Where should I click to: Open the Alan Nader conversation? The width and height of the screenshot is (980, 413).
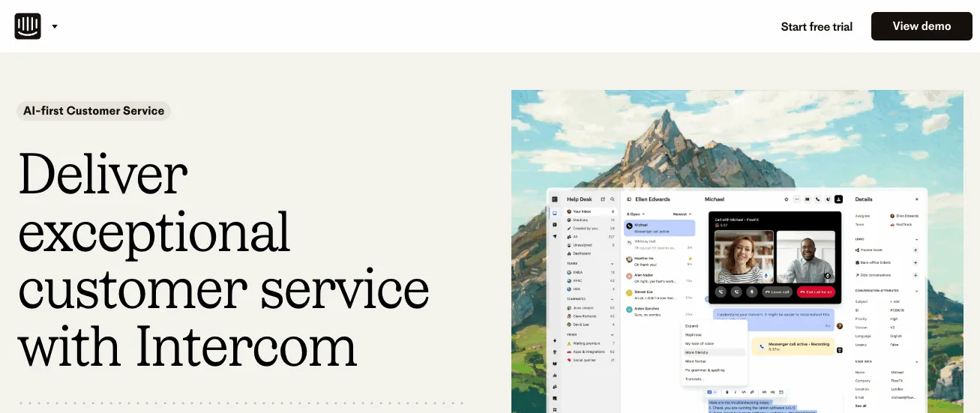tap(659, 278)
